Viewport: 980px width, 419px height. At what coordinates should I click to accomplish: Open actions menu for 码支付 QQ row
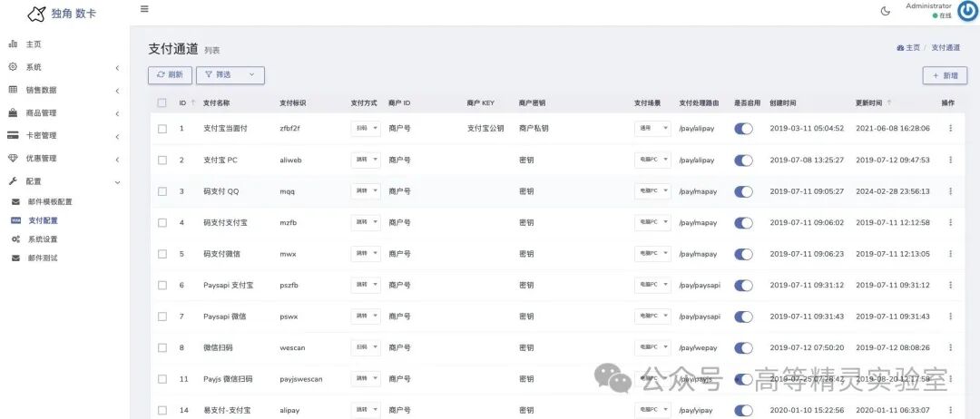[x=951, y=191]
